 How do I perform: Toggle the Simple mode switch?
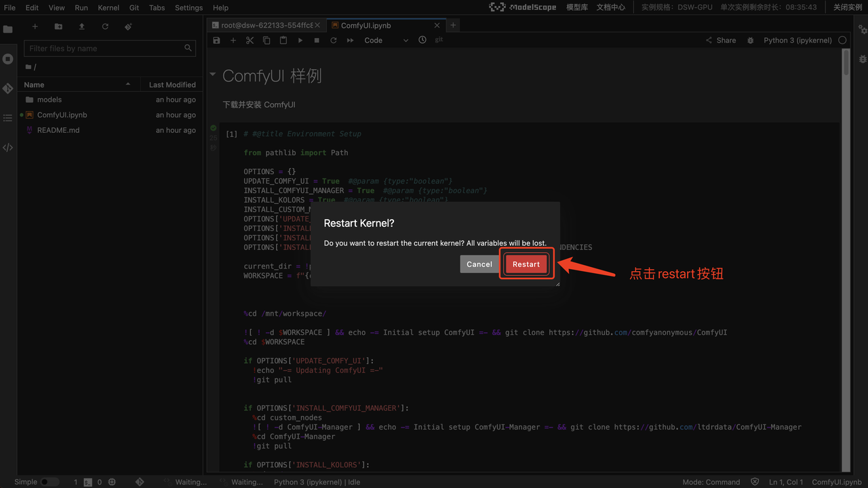click(50, 482)
